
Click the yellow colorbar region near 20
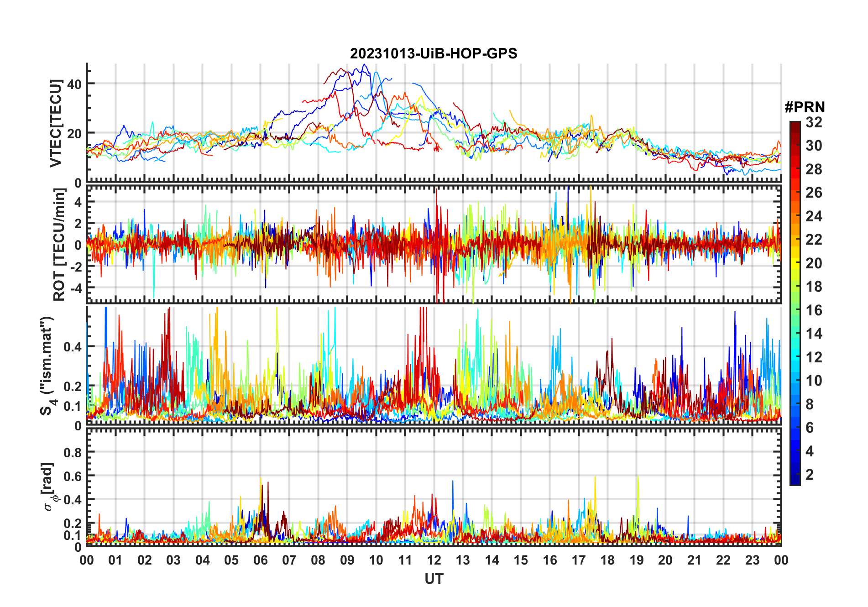point(795,263)
